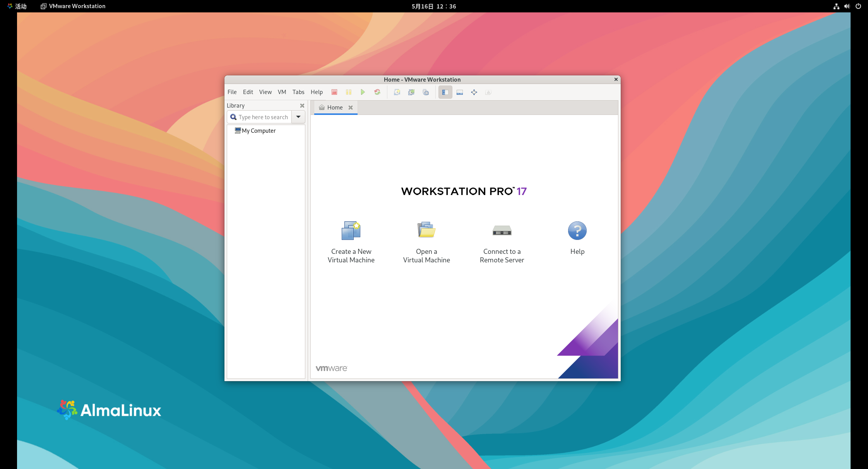Click the Restart guest toolbar icon
Viewport: 868px width, 469px height.
[x=377, y=92]
